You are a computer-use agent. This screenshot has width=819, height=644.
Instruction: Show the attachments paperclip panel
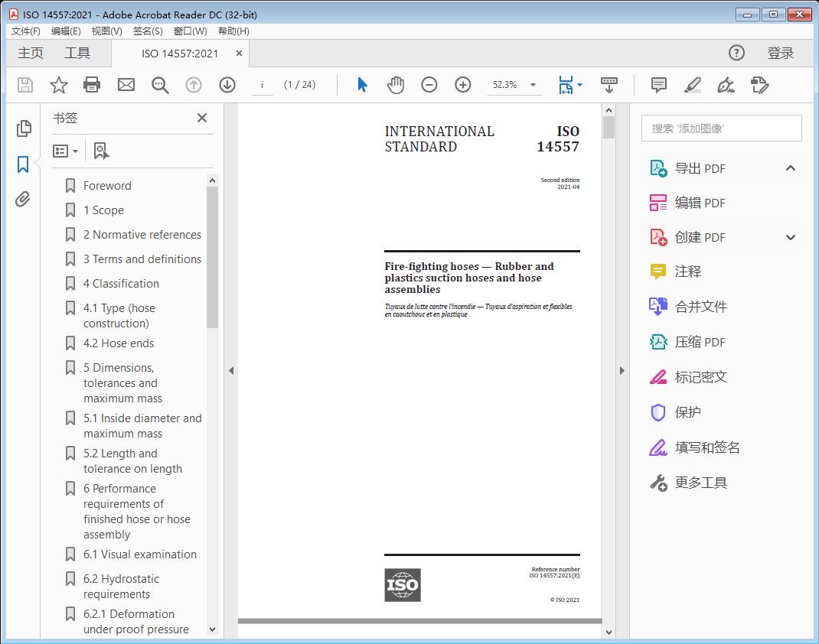24,200
